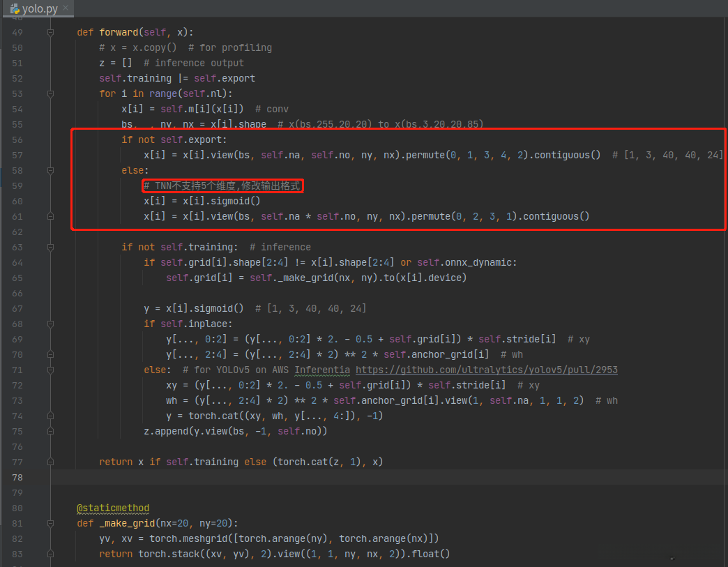Click fold end marker at line 70

(51, 354)
